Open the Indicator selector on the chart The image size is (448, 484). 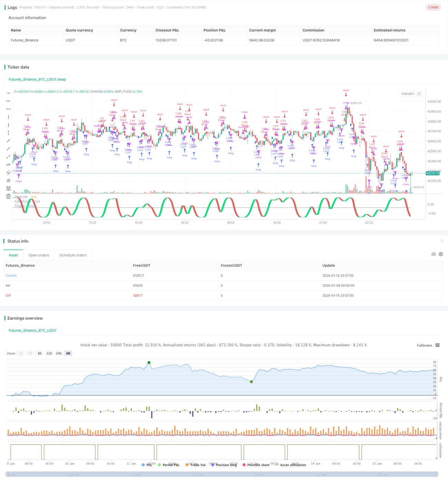click(408, 94)
